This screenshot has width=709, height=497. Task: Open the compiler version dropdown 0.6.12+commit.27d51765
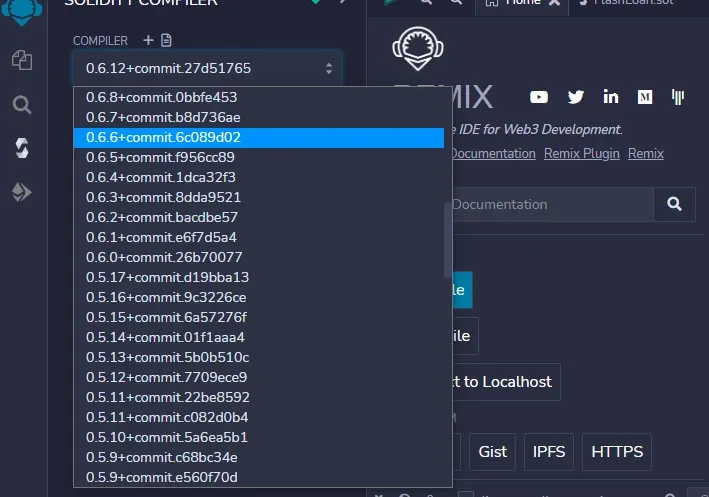point(207,68)
